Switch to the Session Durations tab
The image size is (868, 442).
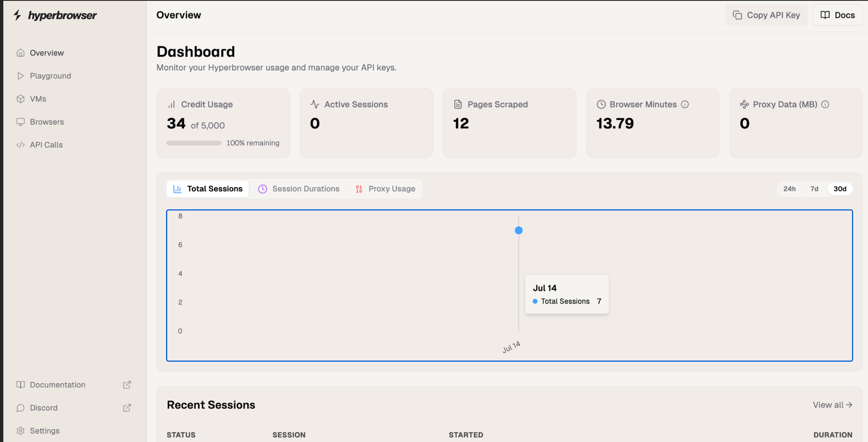tap(299, 189)
